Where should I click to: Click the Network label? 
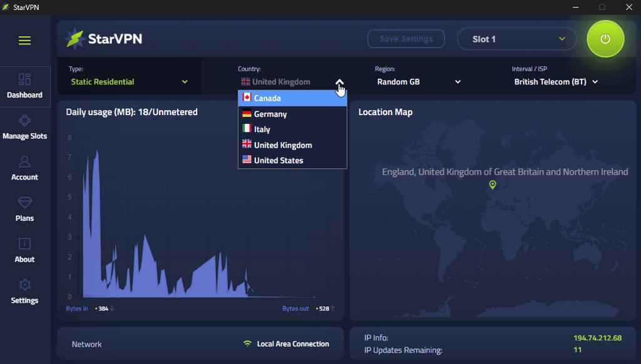(86, 344)
